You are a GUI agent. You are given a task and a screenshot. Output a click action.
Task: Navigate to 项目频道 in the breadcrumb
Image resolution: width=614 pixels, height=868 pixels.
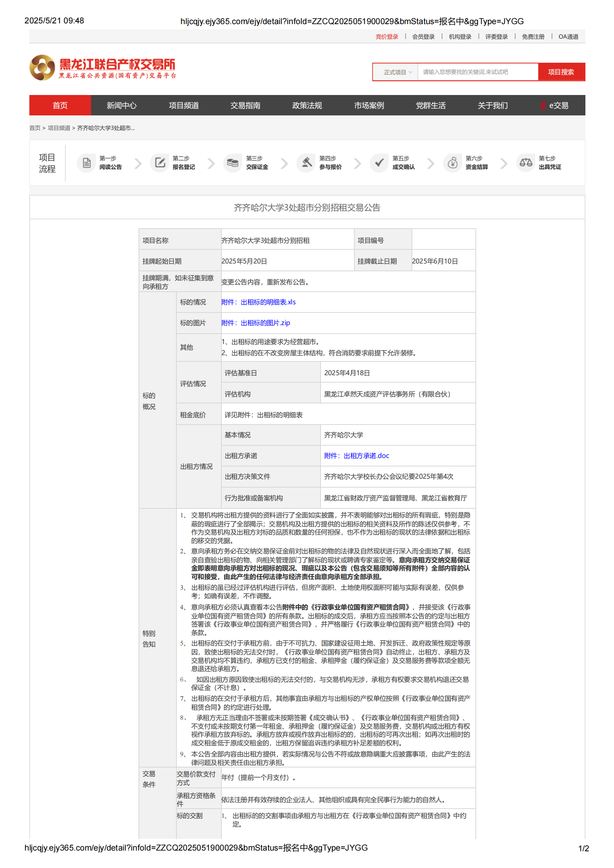pos(59,128)
